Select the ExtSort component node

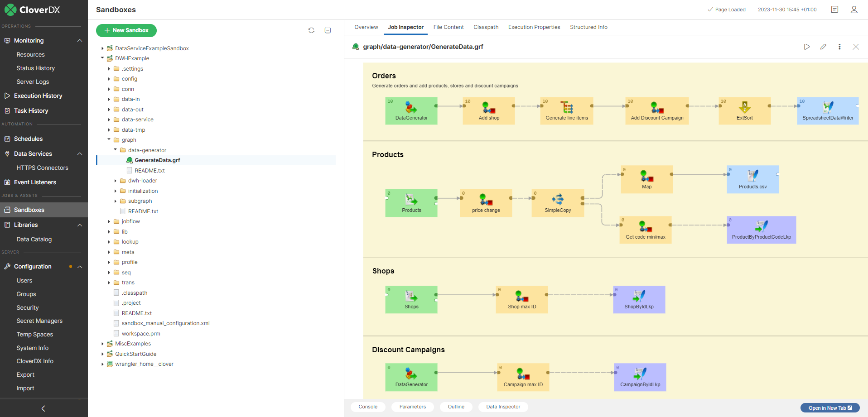(744, 110)
